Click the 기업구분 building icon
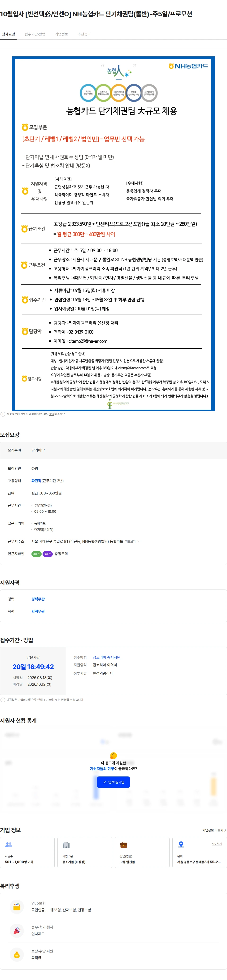The image size is (227, 980). (x=66, y=844)
